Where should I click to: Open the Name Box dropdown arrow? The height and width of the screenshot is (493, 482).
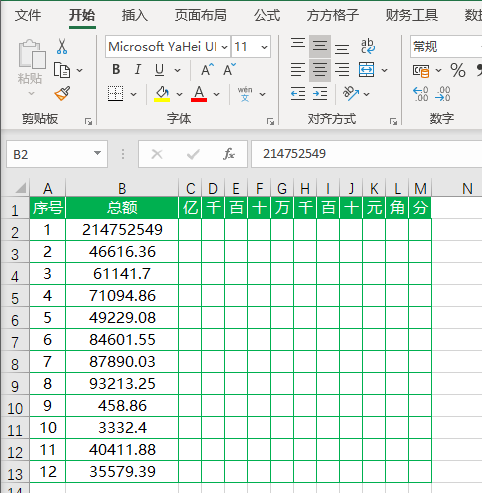[x=97, y=153]
